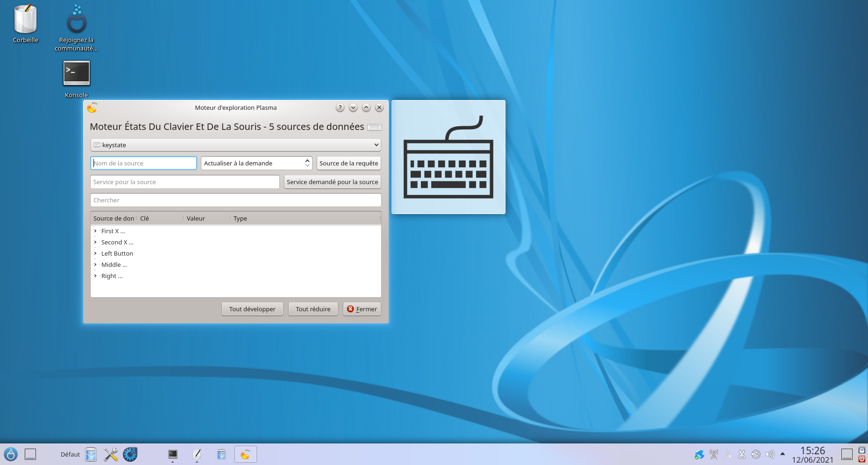This screenshot has height=465, width=868.
Task: Select the 'Middle ...' row text
Action: tap(114, 265)
